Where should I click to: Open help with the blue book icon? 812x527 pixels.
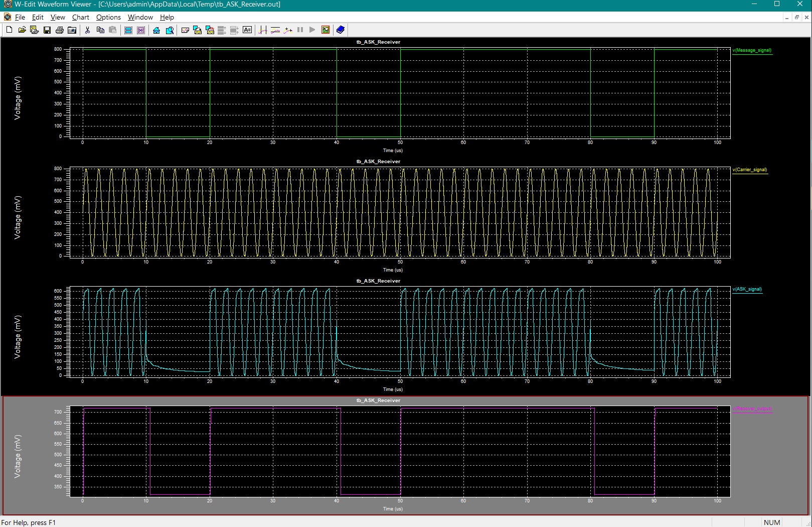[341, 30]
